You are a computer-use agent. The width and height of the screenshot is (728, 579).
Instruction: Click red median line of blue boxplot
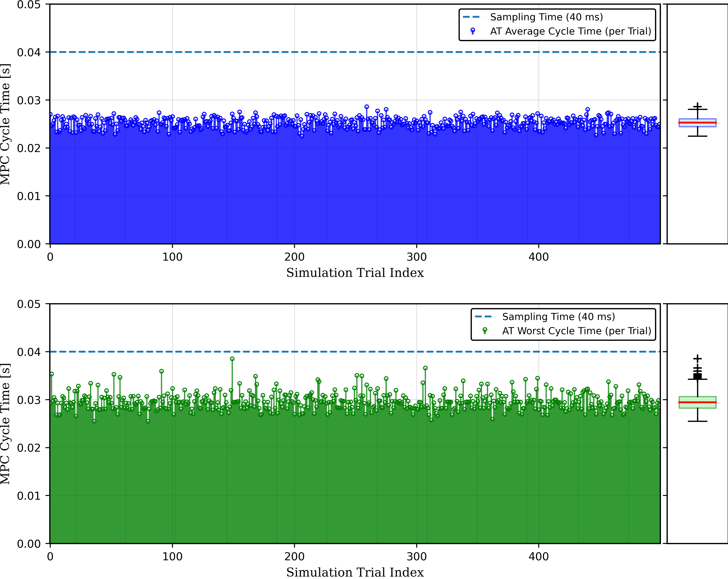(x=697, y=123)
